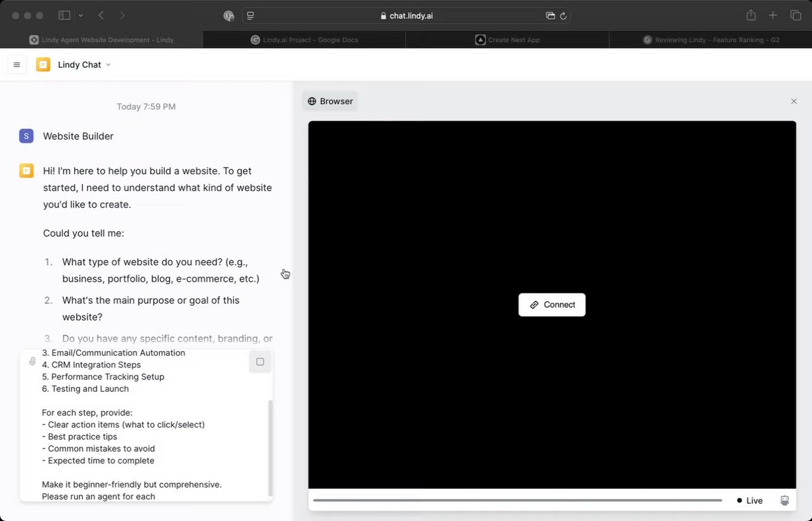Open the hamburger menu beside Lindy Chat
The width and height of the screenshot is (812, 521).
17,65
